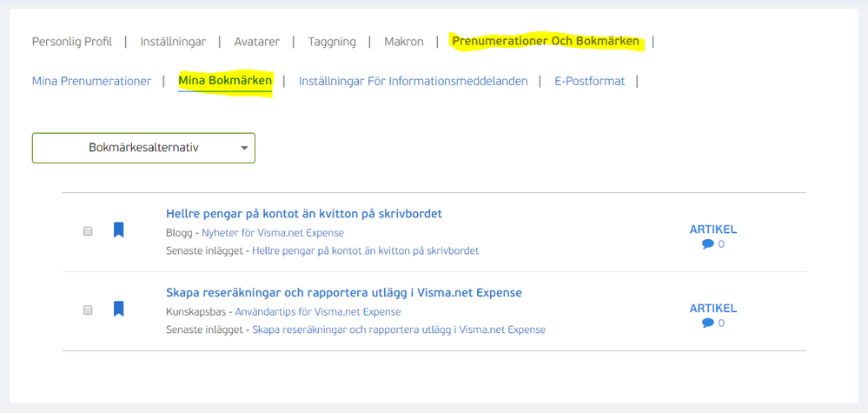Select the Mina Bokmärken sub-tab
This screenshot has height=413, width=868.
tap(225, 81)
